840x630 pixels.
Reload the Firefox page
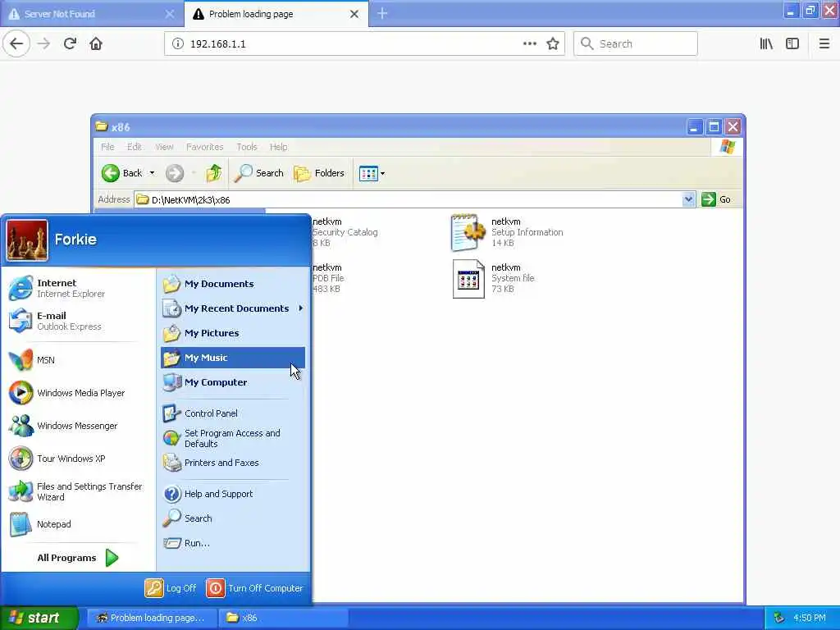tap(70, 43)
